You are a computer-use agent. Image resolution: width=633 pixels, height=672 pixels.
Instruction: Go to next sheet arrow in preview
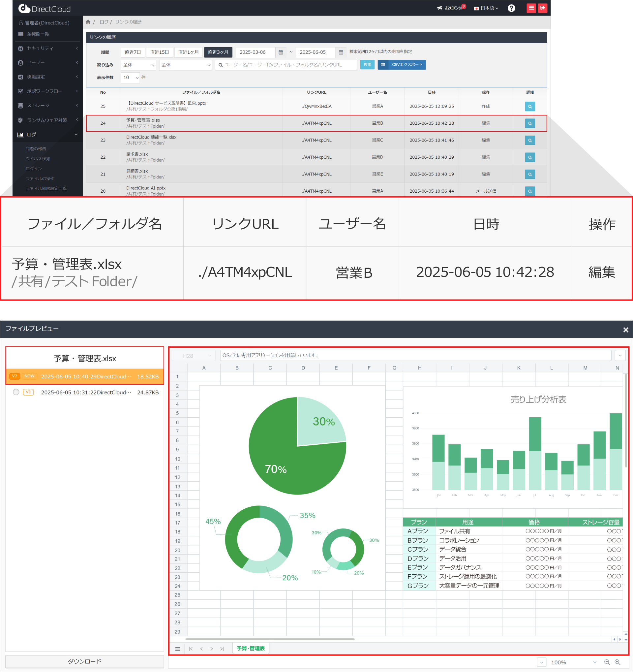tap(212, 649)
